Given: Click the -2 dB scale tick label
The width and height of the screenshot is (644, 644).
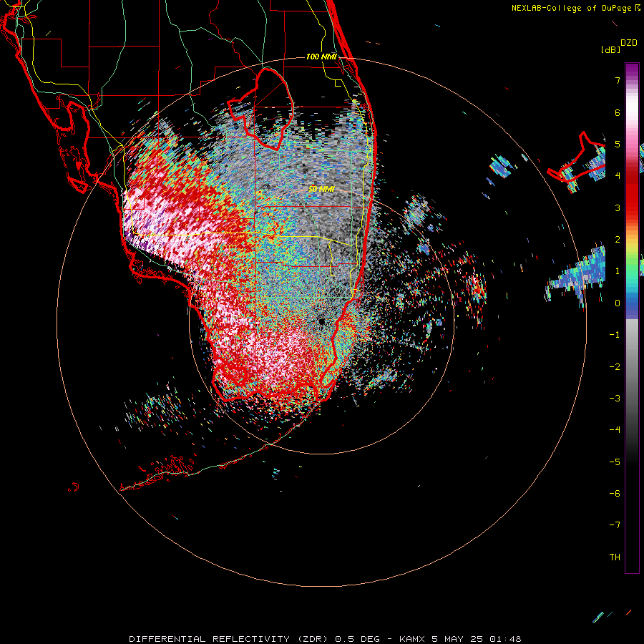Looking at the screenshot, I should [615, 367].
